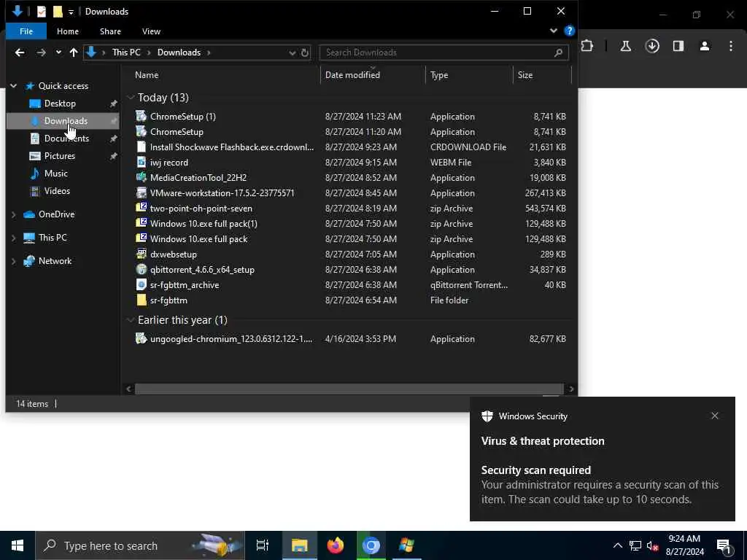Click the muted volume tray icon
Screen dimensions: 747x560
tap(652, 545)
